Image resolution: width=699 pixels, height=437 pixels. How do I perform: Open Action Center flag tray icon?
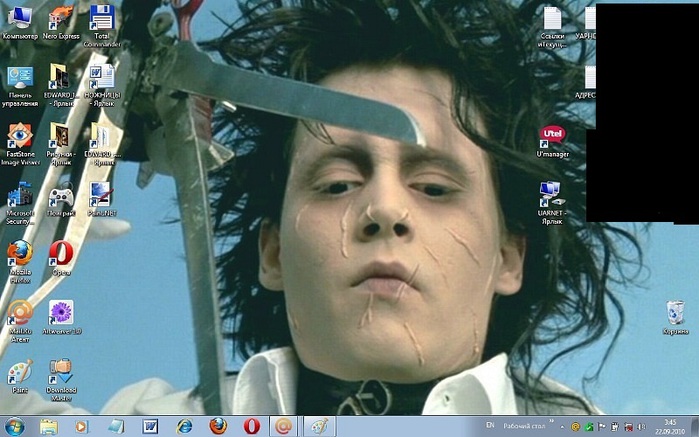point(601,427)
